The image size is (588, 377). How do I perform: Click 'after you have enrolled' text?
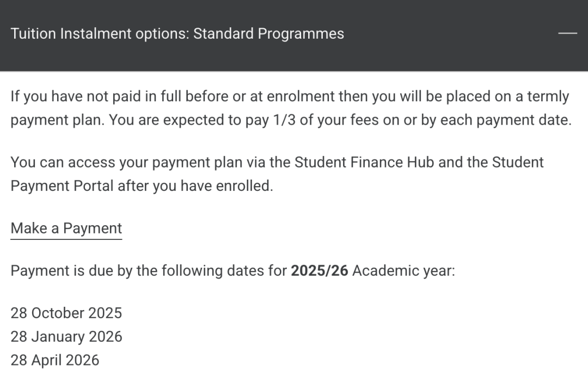pos(195,186)
